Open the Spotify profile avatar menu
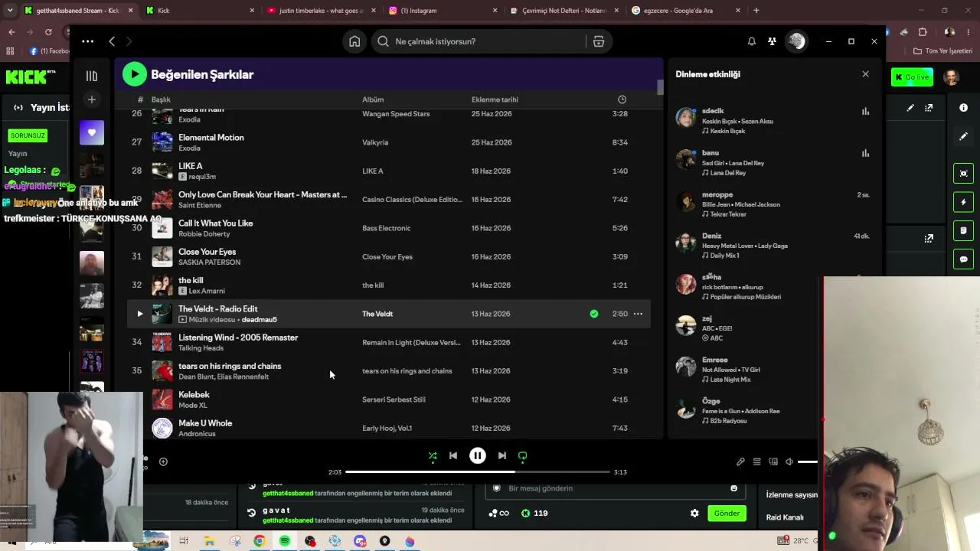This screenshot has width=980, height=551. (x=796, y=41)
